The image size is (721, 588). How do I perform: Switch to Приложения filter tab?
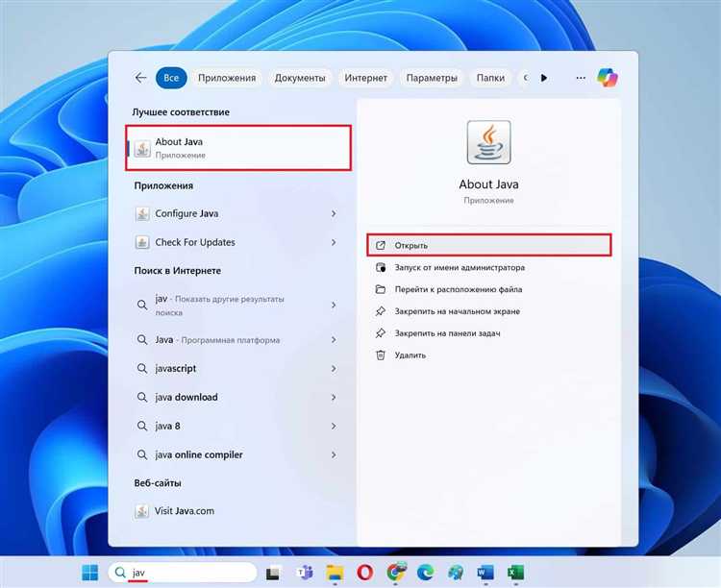tap(227, 78)
